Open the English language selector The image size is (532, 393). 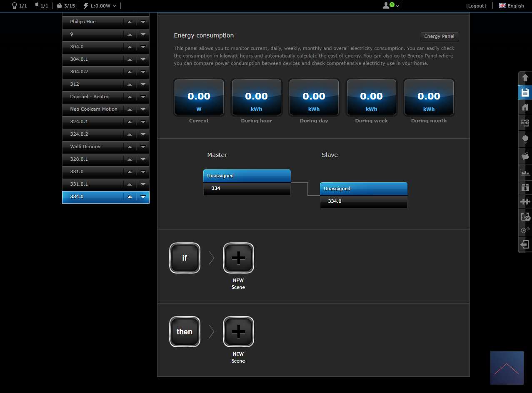point(511,6)
